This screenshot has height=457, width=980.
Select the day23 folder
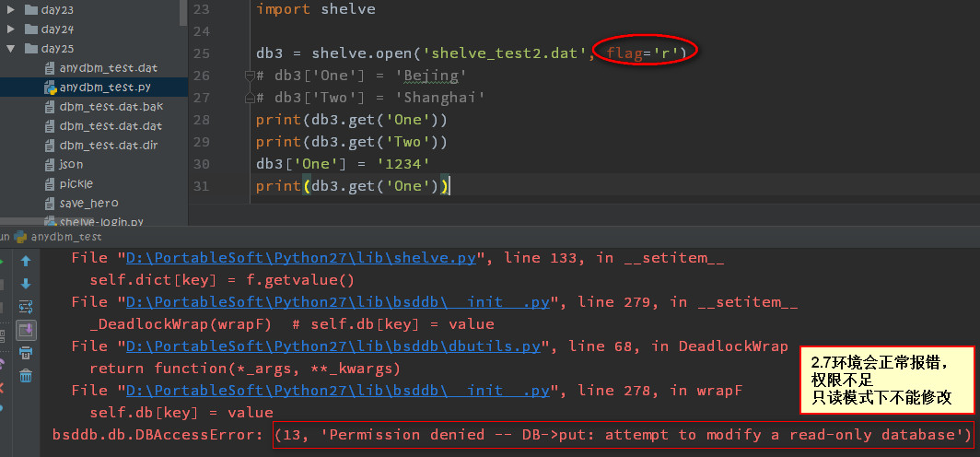point(50,9)
